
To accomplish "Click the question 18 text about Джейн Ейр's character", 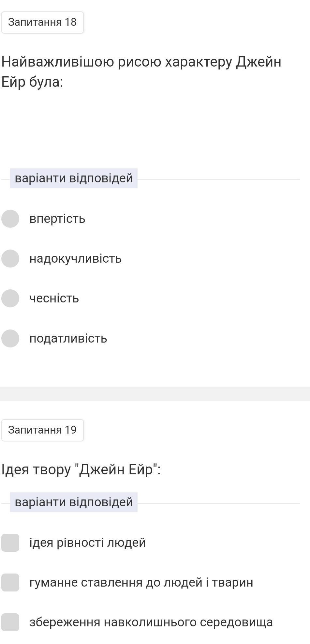I will [x=141, y=71].
